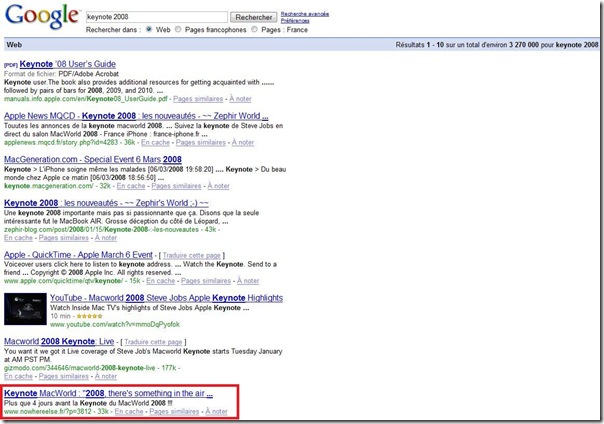Select the Pages : France radio button
Screen dimensions: 604x424
coord(254,29)
